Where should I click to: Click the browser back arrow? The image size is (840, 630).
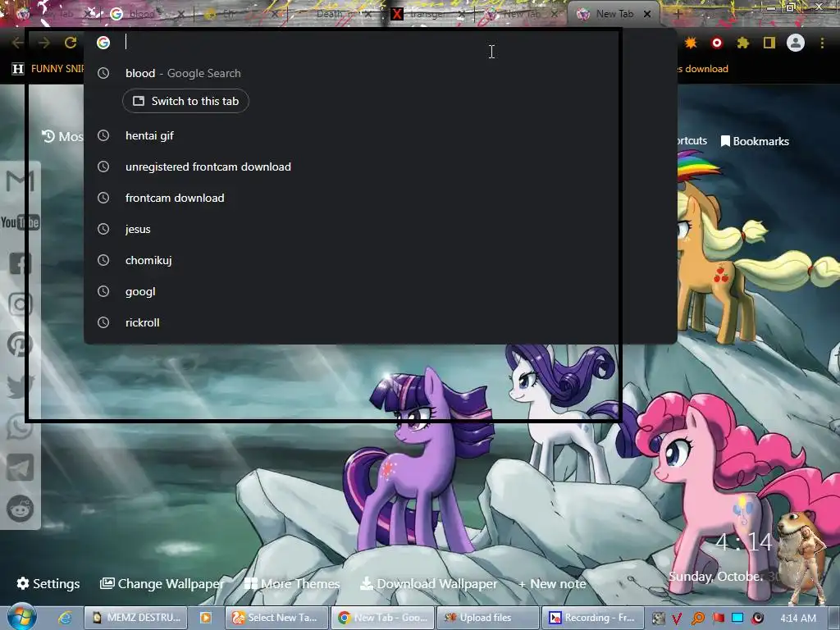(x=17, y=43)
